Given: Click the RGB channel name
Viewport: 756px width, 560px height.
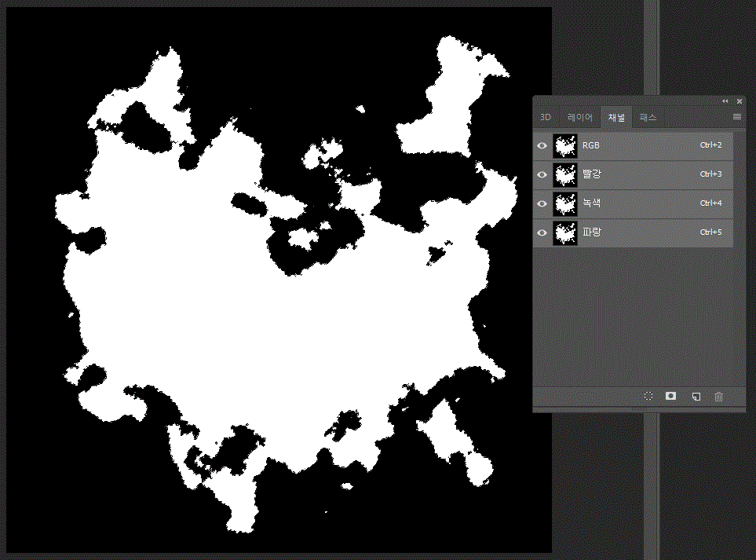Looking at the screenshot, I should tap(591, 145).
